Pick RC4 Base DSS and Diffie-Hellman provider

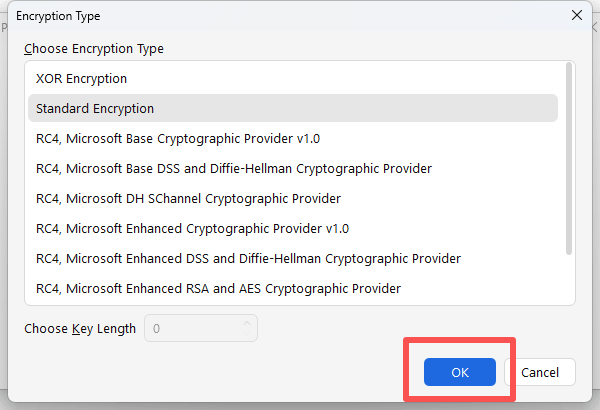click(234, 168)
